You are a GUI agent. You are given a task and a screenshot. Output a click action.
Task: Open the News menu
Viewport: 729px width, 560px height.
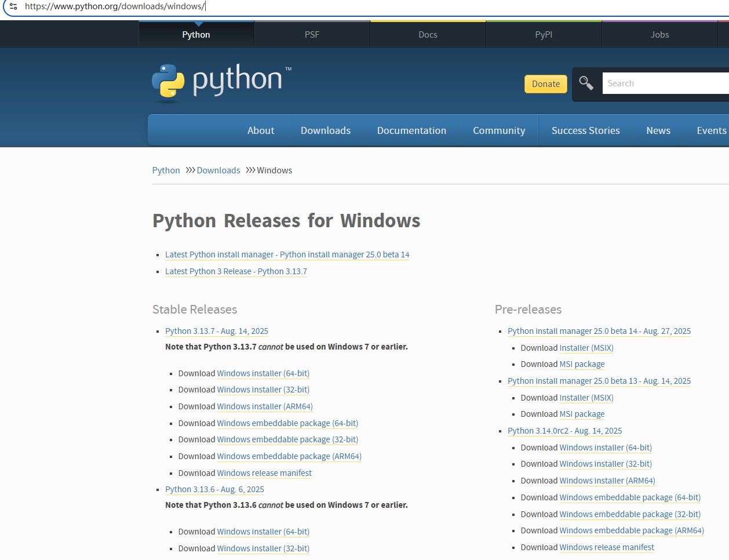pyautogui.click(x=658, y=130)
